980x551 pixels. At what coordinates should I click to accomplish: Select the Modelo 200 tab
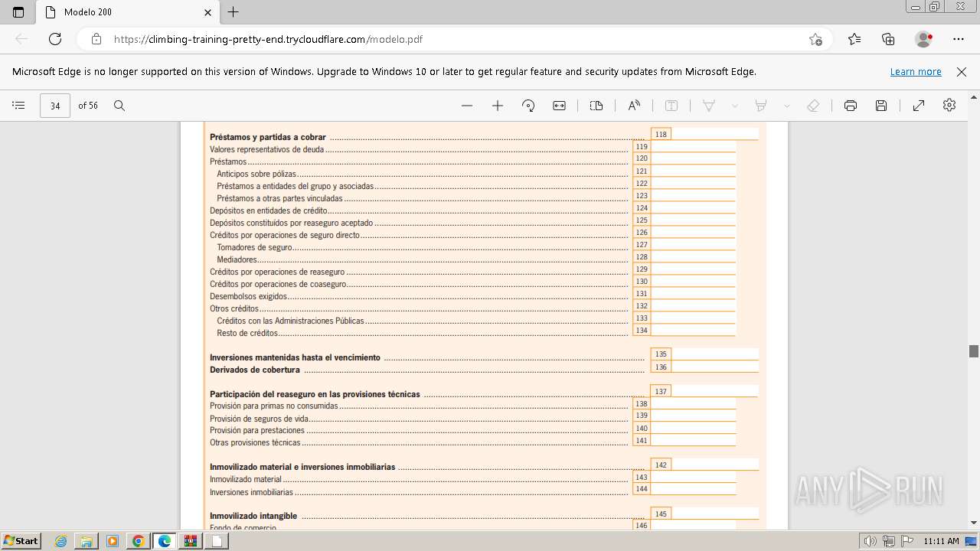[127, 12]
